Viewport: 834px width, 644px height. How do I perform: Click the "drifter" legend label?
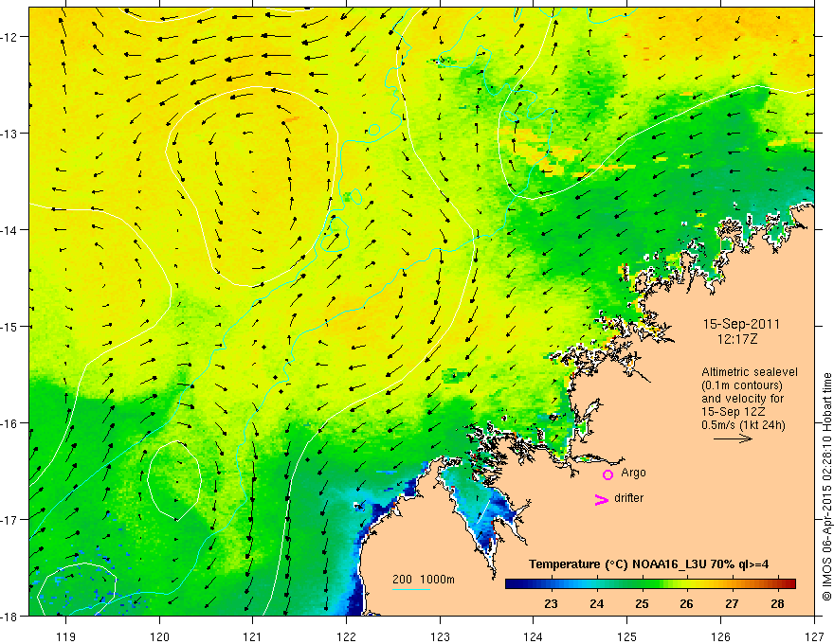pos(628,498)
